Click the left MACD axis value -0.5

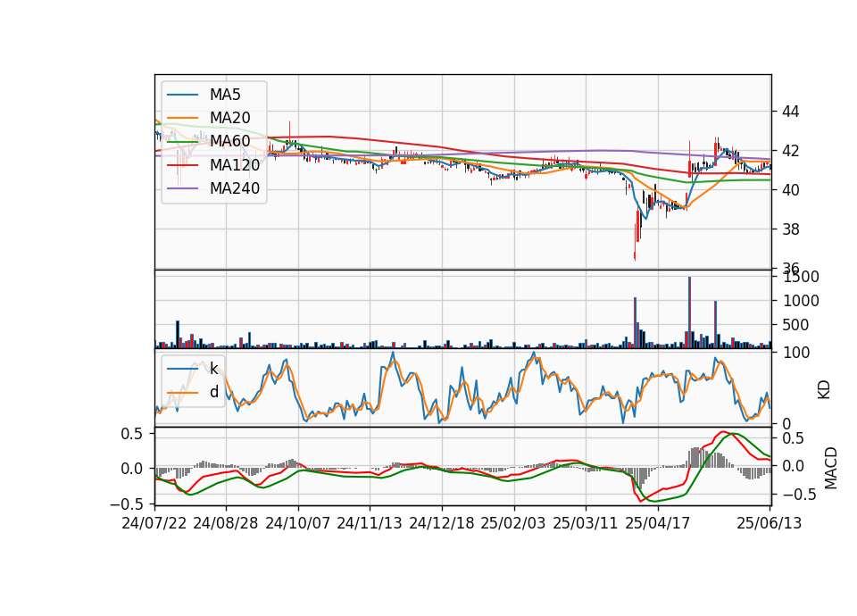pyautogui.click(x=126, y=504)
